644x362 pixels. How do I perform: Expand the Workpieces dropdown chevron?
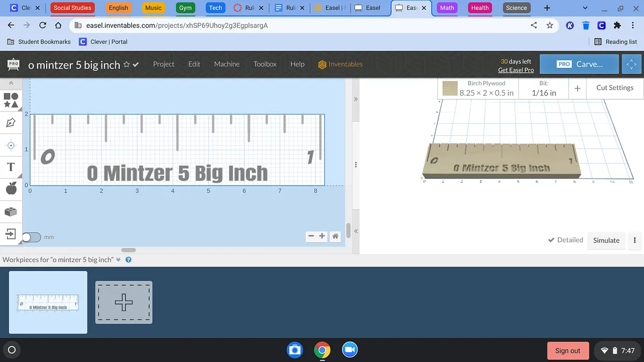[x=119, y=260]
